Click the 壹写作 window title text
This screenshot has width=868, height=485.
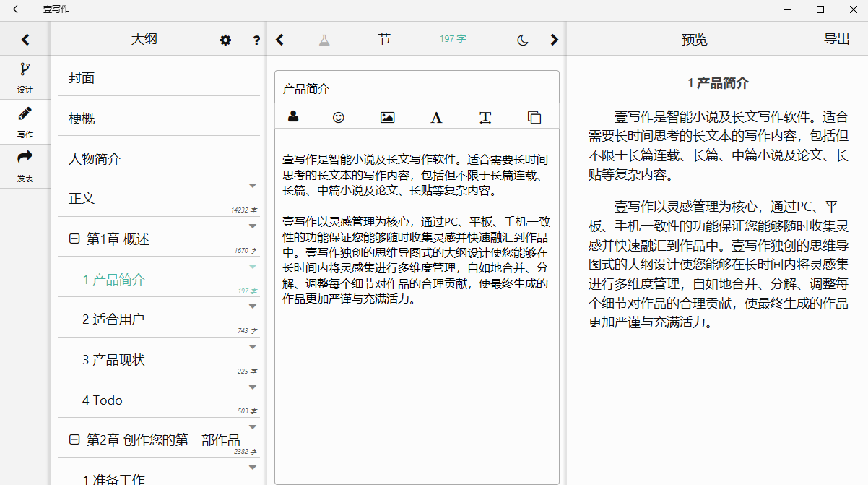[56, 9]
